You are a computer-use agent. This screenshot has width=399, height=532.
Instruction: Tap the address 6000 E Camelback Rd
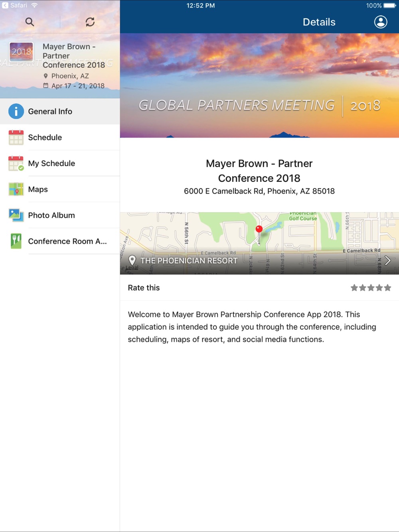[x=259, y=191]
